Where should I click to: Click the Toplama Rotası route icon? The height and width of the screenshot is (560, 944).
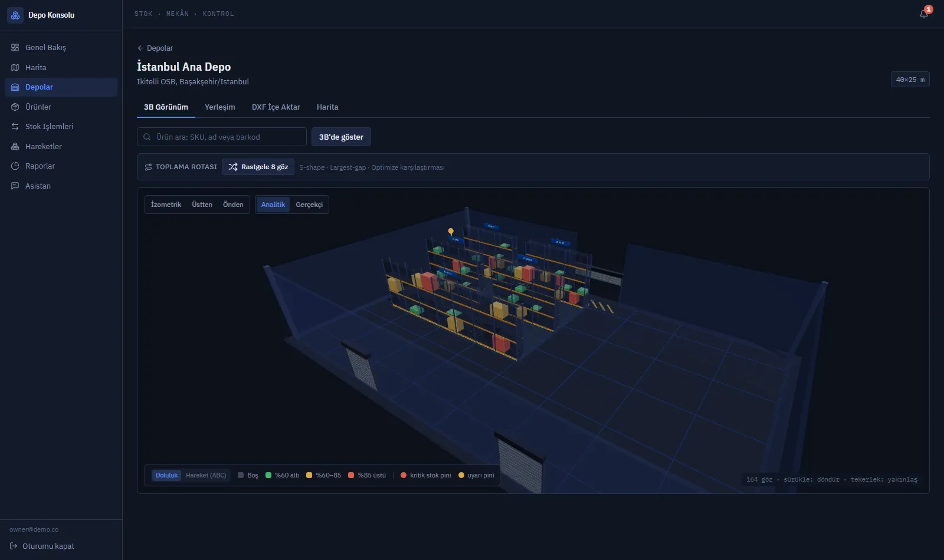pyautogui.click(x=148, y=167)
